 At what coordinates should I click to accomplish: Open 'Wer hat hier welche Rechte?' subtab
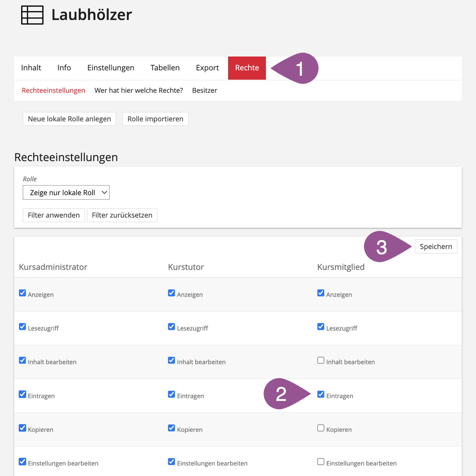[x=138, y=90]
